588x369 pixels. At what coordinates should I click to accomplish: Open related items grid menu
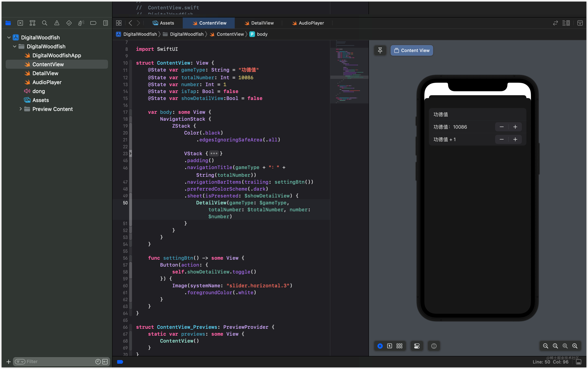coord(119,23)
